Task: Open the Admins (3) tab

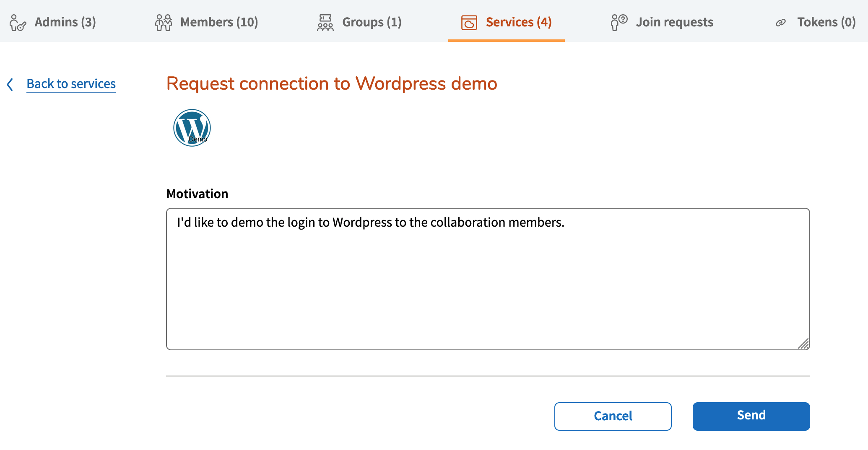Action: 53,22
